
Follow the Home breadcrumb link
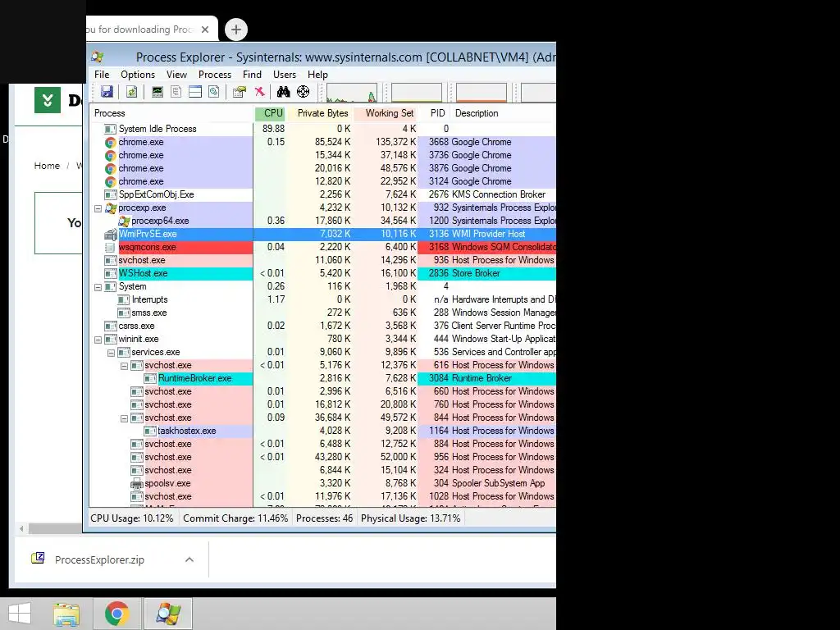(x=47, y=166)
